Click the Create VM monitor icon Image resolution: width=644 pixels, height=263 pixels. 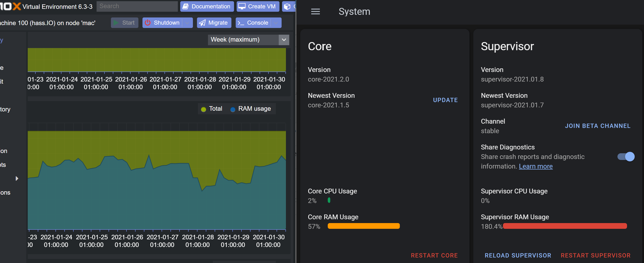click(241, 6)
